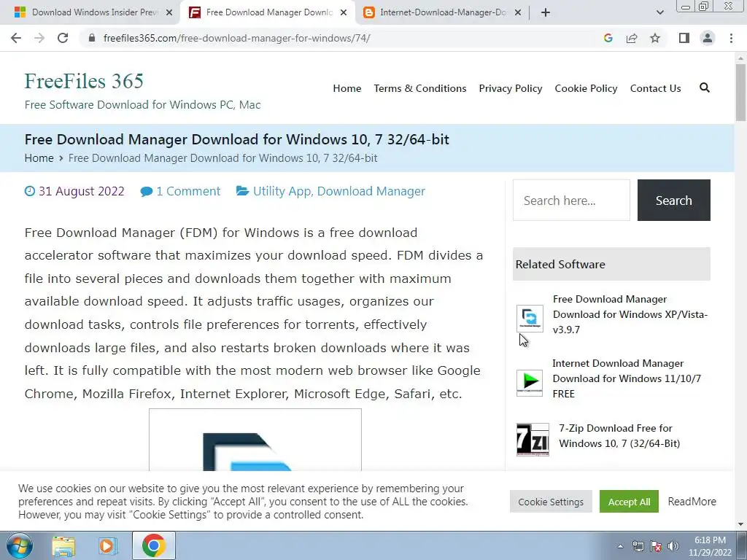Expand the tab search chevron
Image resolution: width=747 pixels, height=560 pixels.
click(659, 12)
